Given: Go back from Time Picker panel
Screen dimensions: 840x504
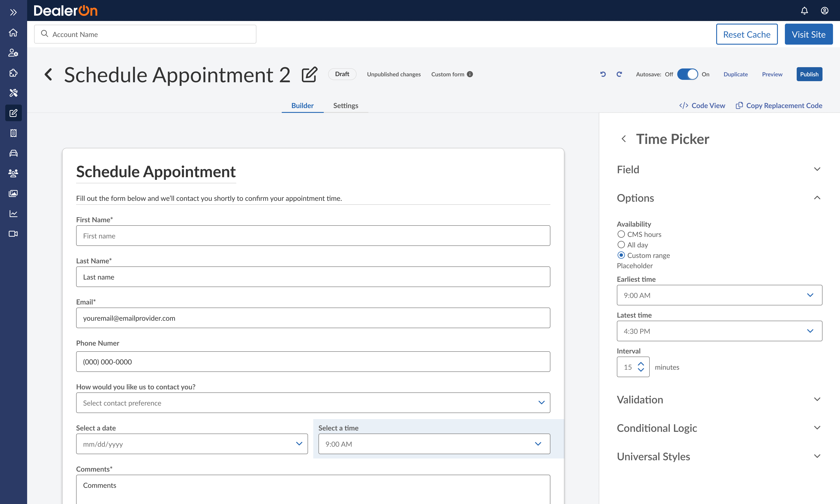Looking at the screenshot, I should (x=623, y=139).
